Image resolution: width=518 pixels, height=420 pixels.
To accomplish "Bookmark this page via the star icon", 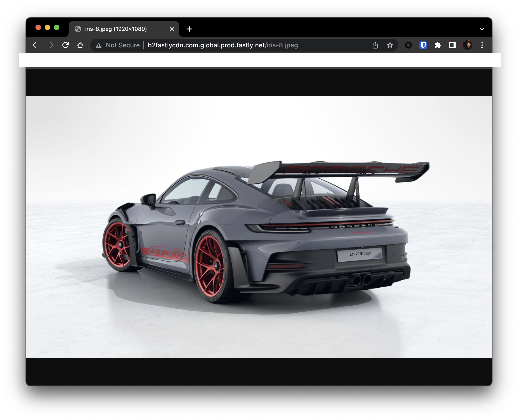I will (x=390, y=45).
